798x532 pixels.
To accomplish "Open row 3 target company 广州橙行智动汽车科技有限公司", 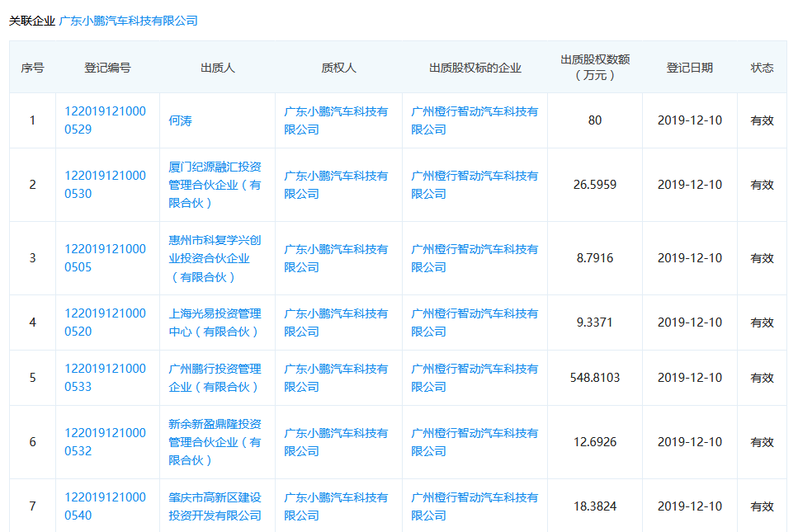I will coord(475,258).
